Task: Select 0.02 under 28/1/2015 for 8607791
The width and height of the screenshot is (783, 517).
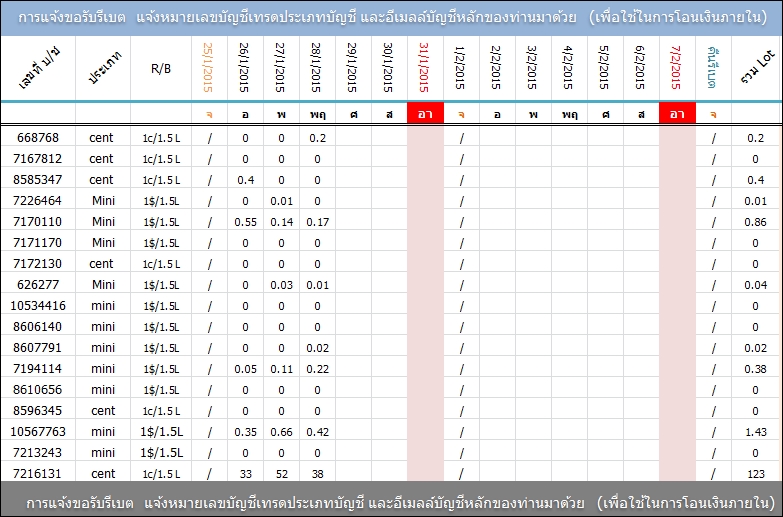Action: [317, 348]
